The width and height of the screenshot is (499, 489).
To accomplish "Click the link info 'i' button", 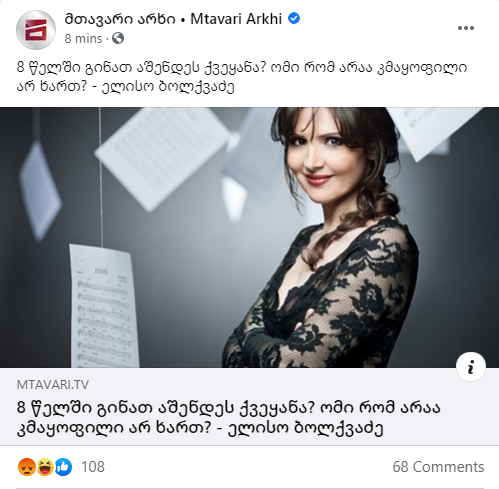I will [471, 367].
